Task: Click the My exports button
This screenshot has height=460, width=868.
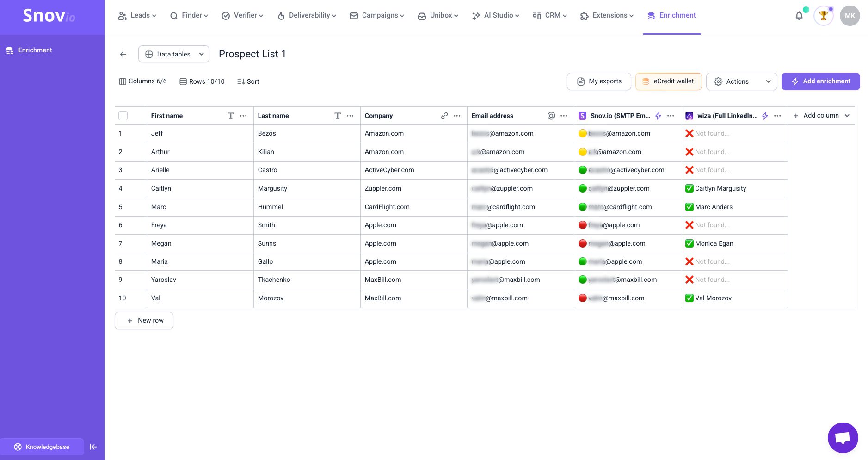Action: pyautogui.click(x=599, y=81)
